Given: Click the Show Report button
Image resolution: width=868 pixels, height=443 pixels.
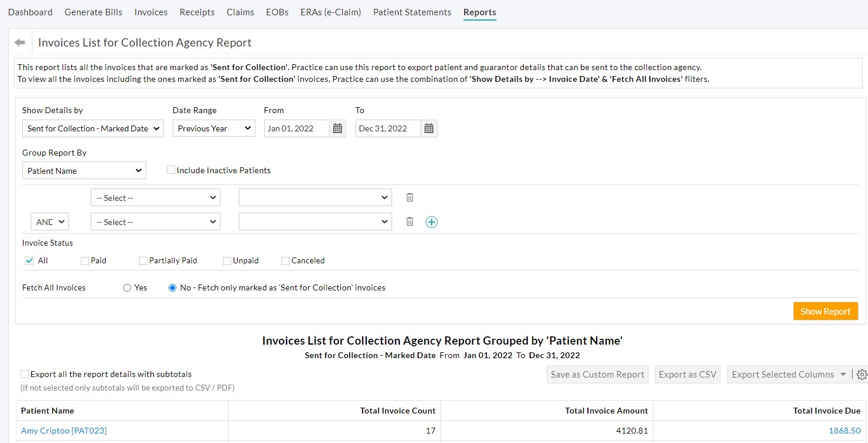Looking at the screenshot, I should click(826, 311).
